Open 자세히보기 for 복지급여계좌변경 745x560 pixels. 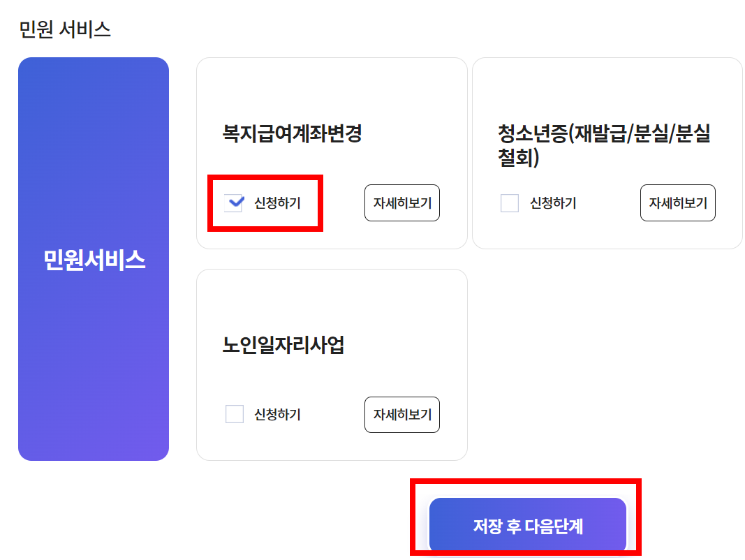401,202
